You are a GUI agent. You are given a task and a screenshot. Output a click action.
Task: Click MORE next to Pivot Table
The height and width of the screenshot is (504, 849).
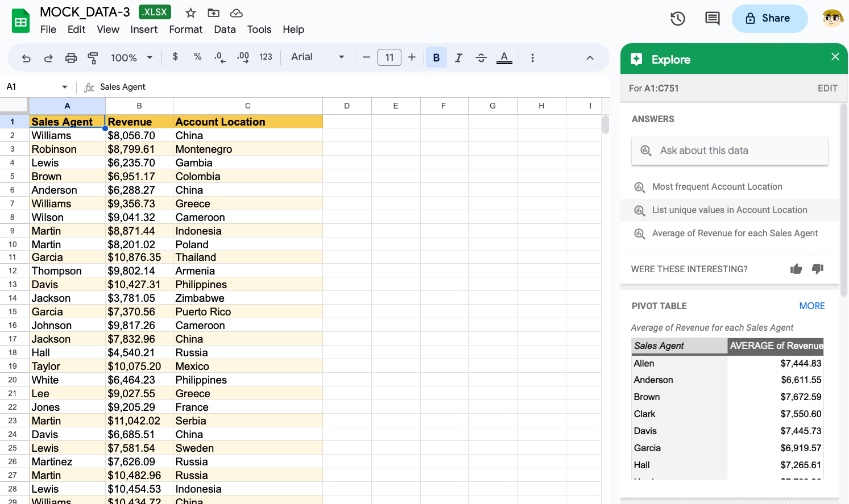pos(812,306)
